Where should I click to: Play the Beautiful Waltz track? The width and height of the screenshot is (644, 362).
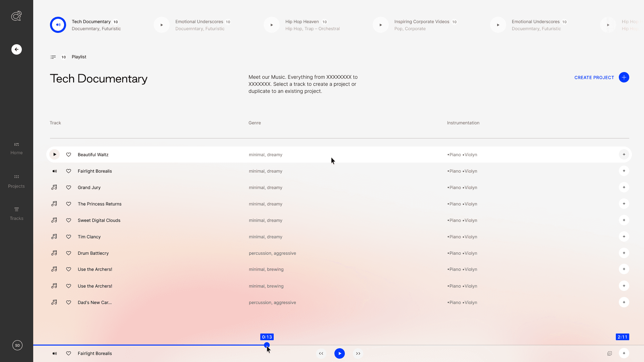tap(54, 155)
